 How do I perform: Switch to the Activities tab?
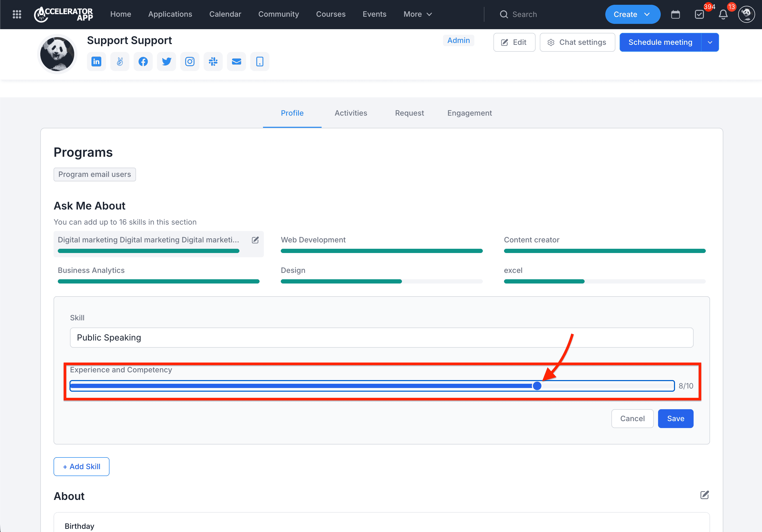(x=351, y=113)
